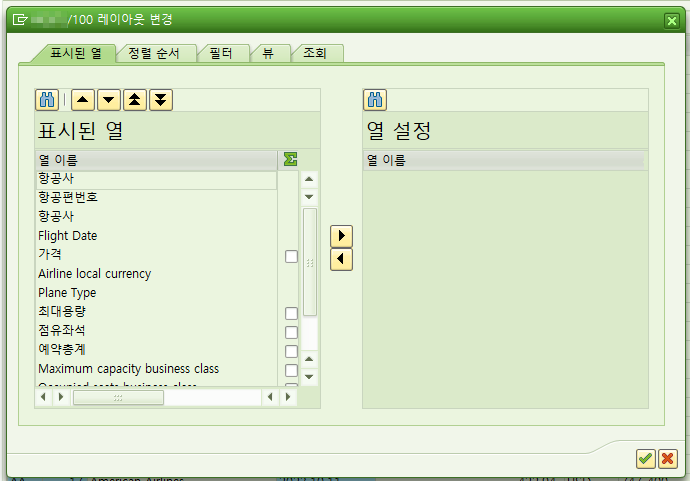Move selected column up one position
The image size is (690, 481).
tap(83, 100)
